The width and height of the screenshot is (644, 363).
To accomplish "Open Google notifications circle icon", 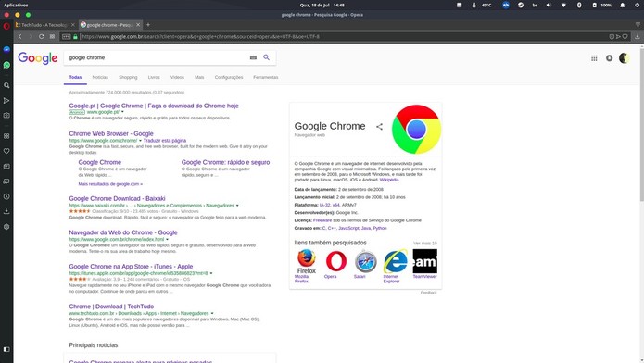I will (609, 58).
